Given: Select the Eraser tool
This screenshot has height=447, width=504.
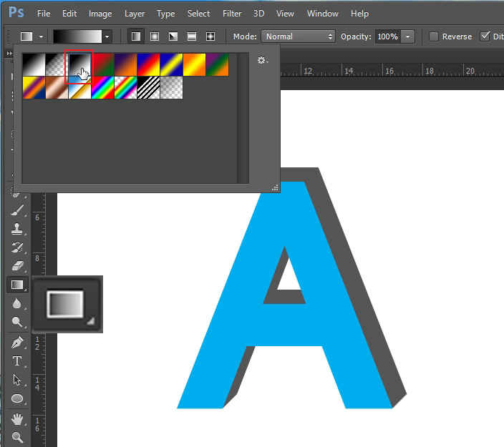Looking at the screenshot, I should 17,266.
